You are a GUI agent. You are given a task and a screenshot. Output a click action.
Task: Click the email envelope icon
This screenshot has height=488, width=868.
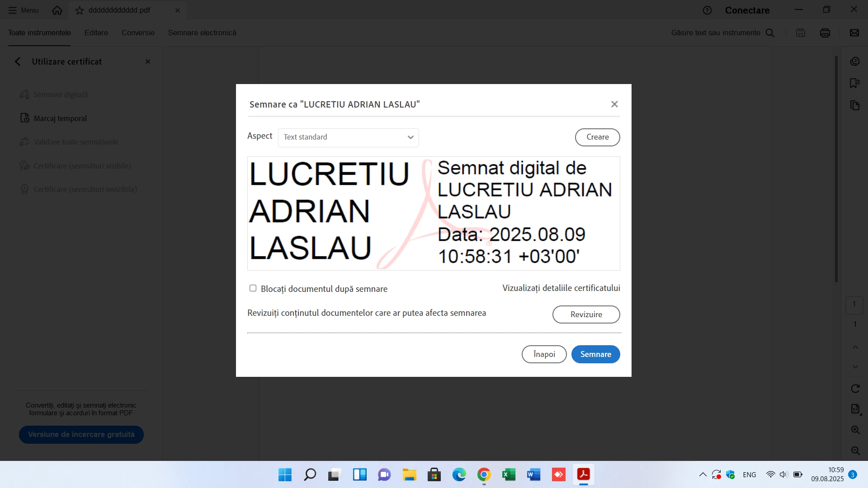[854, 33]
